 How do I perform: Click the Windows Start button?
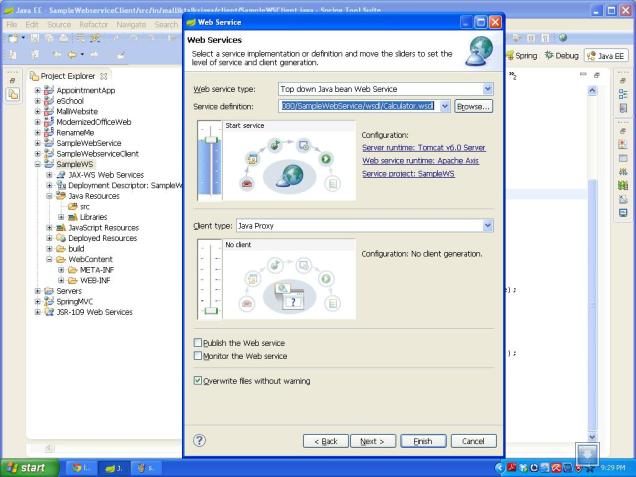(x=30, y=466)
